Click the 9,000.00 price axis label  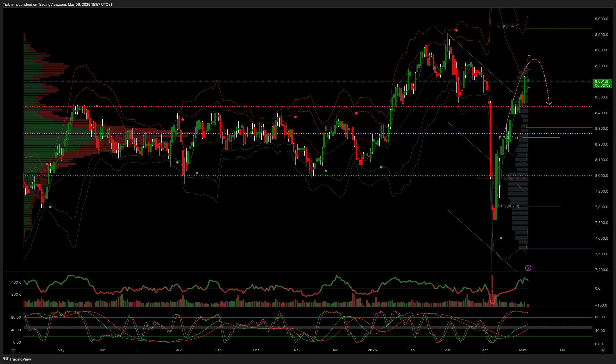pos(602,19)
